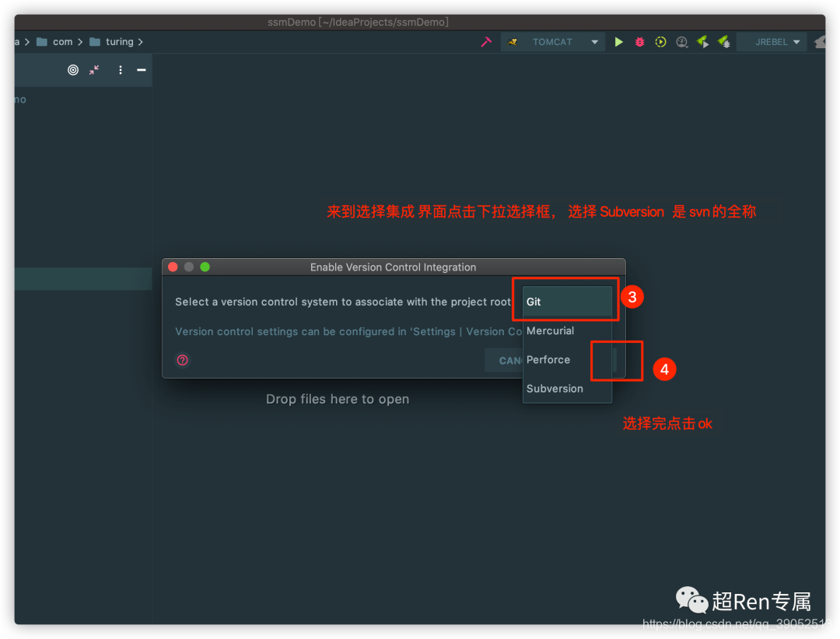Start debugging with the red bug icon

point(639,42)
